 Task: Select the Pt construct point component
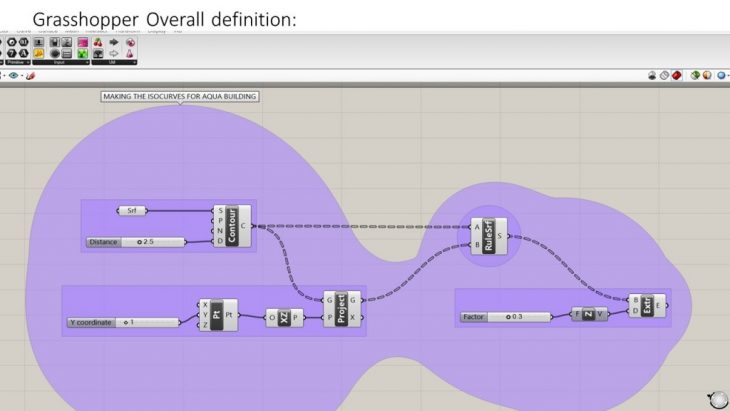tap(217, 315)
